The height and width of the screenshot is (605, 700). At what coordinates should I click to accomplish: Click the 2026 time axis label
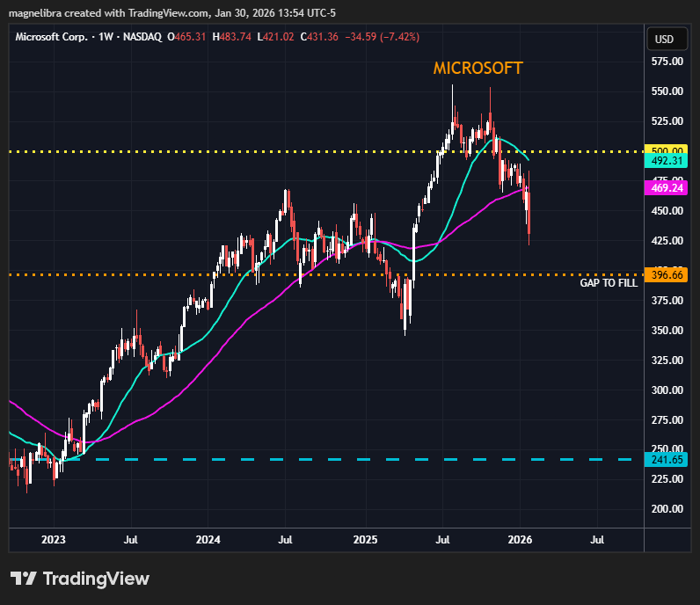point(520,540)
